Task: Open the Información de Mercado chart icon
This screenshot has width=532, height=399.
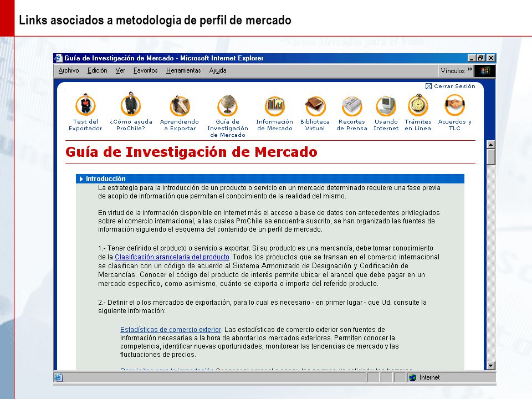Action: coord(274,106)
